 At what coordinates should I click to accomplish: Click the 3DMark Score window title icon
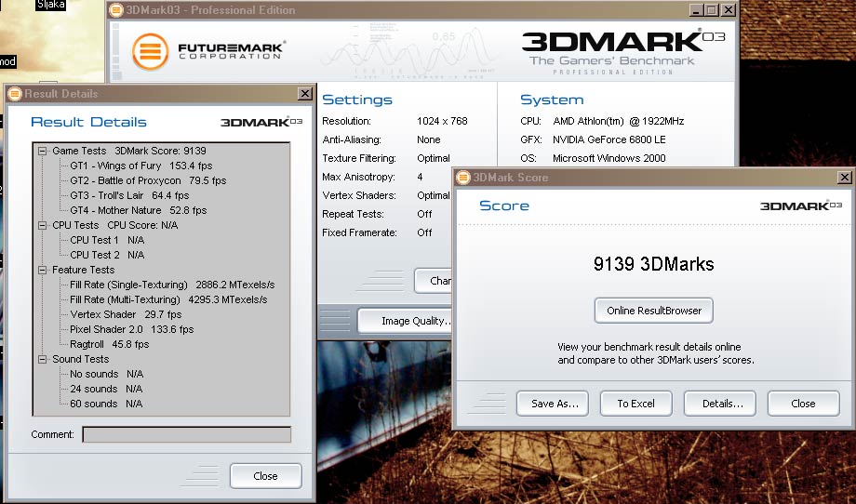(462, 177)
